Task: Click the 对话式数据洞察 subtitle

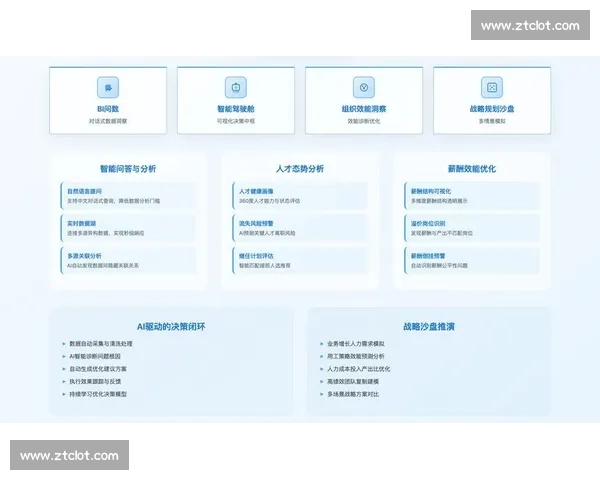Action: (108, 121)
